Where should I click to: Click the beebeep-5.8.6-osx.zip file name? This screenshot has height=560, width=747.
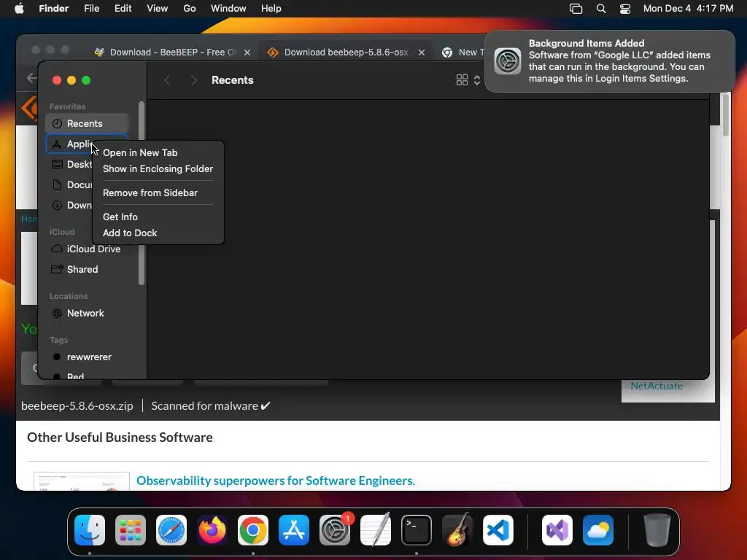pos(77,406)
